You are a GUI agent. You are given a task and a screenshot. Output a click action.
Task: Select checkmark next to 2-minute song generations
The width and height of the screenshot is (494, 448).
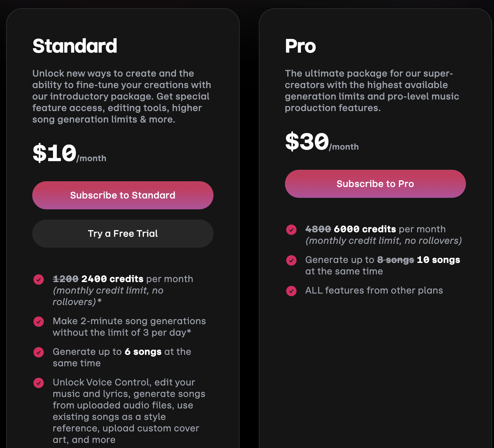pyautogui.click(x=39, y=322)
